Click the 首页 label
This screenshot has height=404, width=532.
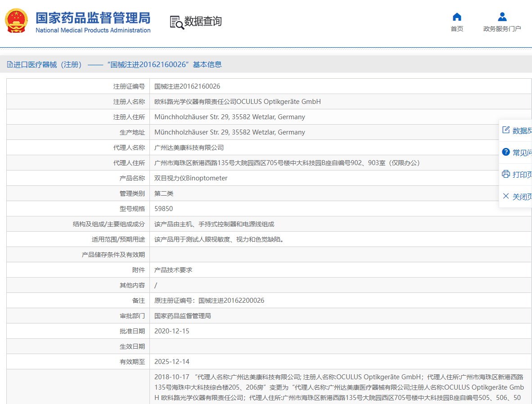pyautogui.click(x=457, y=29)
